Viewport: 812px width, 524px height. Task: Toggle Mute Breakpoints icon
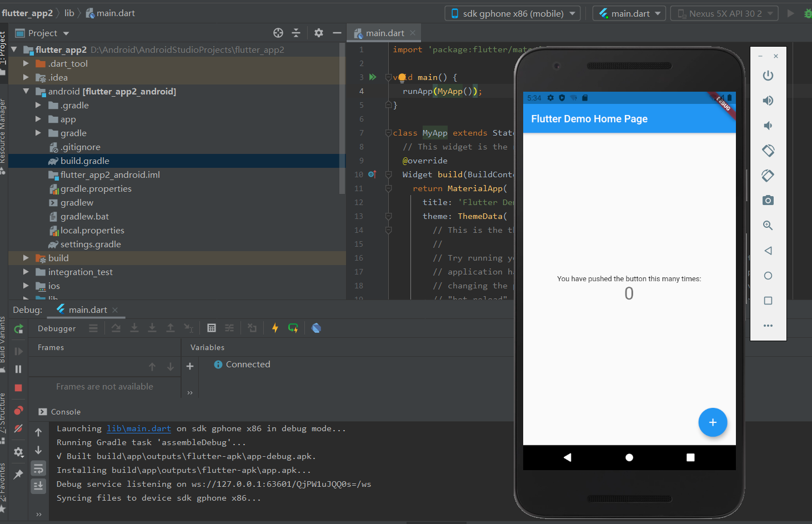pyautogui.click(x=18, y=429)
